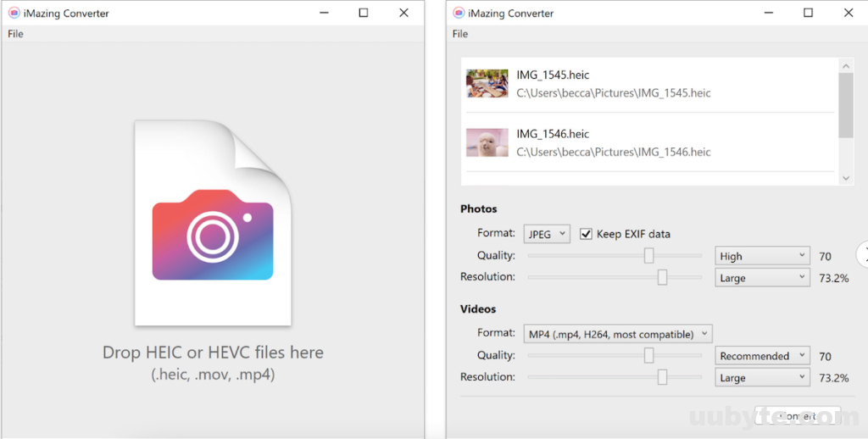Click the IMG_1546.heic file name
Viewport: 868px width, 439px height.
coord(553,134)
